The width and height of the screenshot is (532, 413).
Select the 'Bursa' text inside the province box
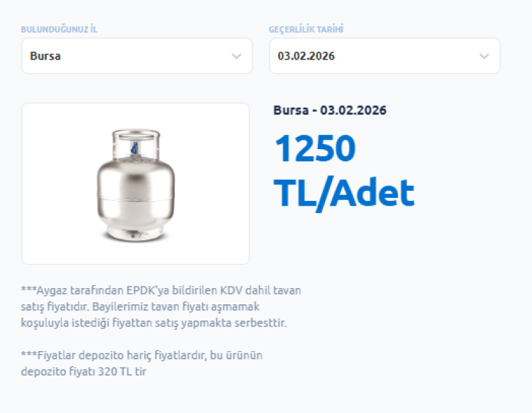coord(45,56)
